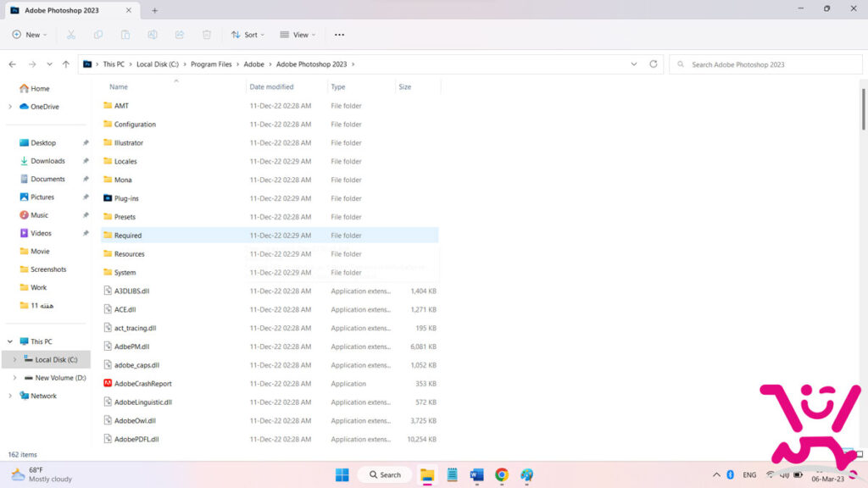Click the Search Adobe Photoshop 2023 field

(x=765, y=64)
